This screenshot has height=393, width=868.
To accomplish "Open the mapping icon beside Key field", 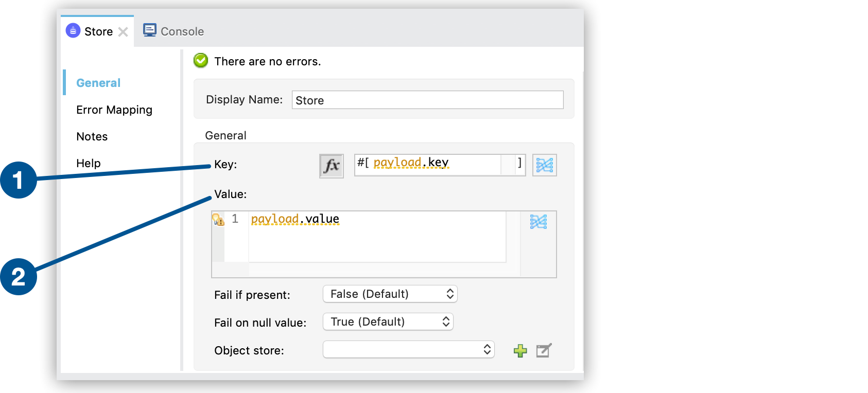I will [x=544, y=165].
